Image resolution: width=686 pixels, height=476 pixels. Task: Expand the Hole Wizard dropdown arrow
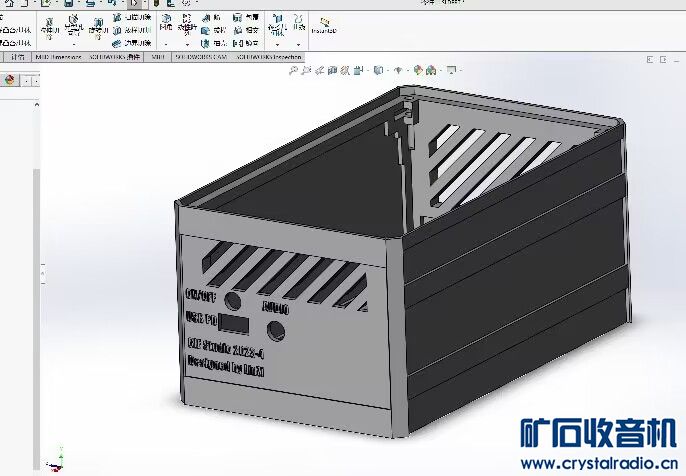(x=74, y=44)
